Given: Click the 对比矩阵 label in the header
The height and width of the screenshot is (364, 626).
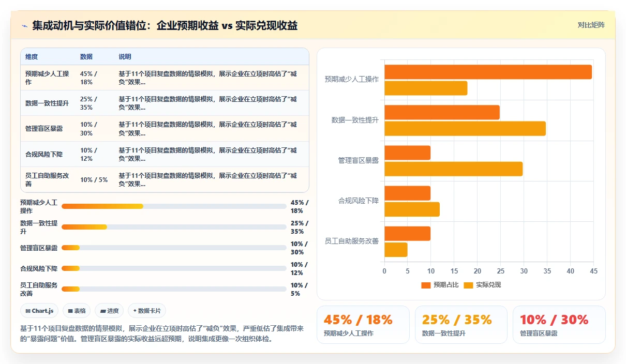Looking at the screenshot, I should [x=591, y=25].
